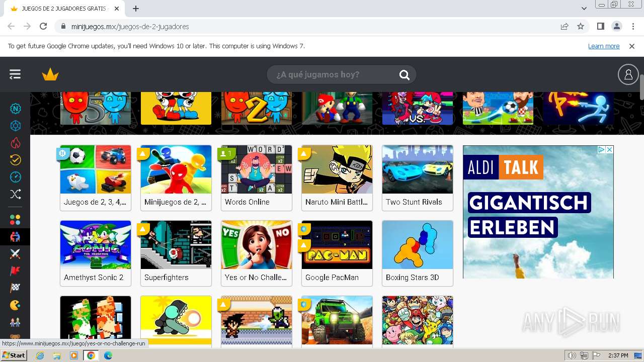Select the JUEGOS DE 2 JUGADORES tab
This screenshot has height=362, width=644.
tap(64, 9)
